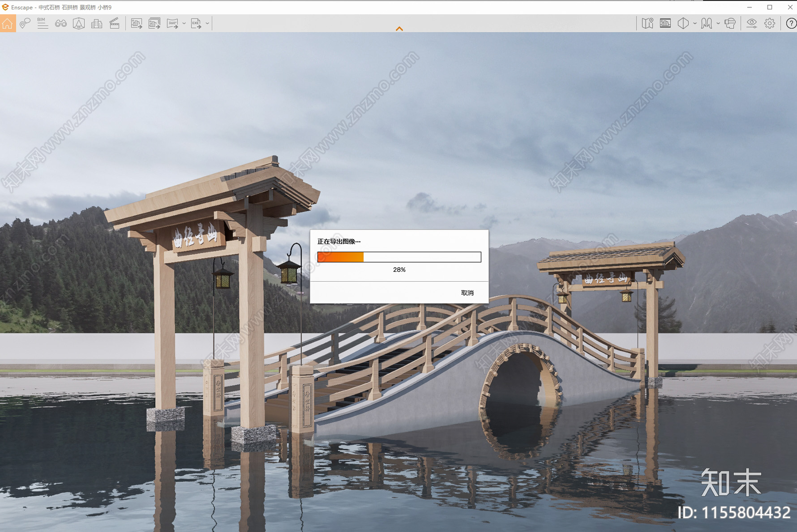
Task: Click the export progress bar
Action: point(399,257)
